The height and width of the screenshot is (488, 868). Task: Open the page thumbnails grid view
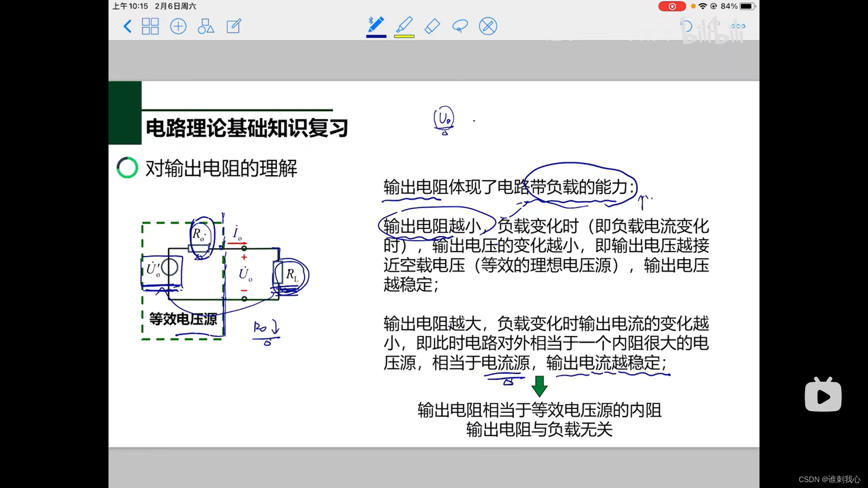[150, 26]
